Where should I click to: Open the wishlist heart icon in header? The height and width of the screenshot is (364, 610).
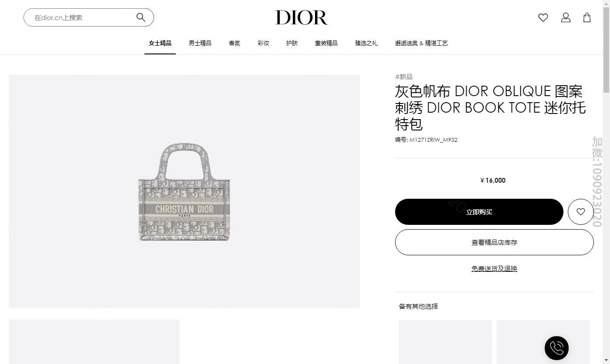click(543, 17)
